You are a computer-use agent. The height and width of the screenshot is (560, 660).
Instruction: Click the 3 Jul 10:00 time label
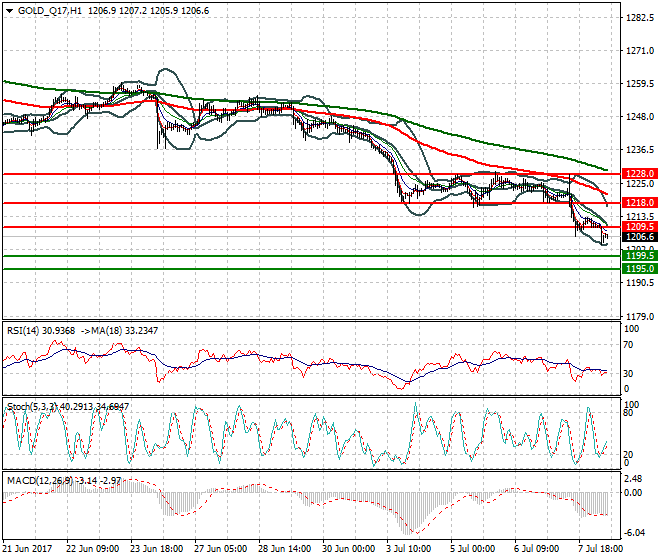[409, 549]
